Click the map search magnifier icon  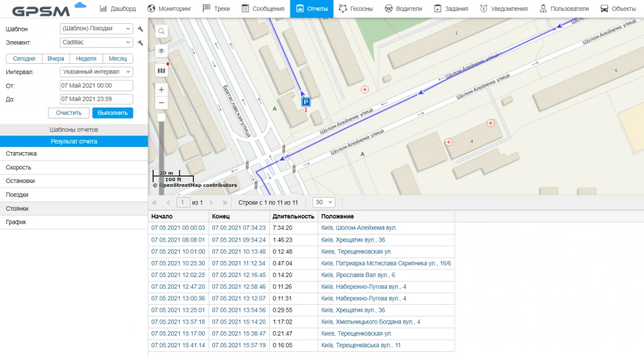click(161, 31)
